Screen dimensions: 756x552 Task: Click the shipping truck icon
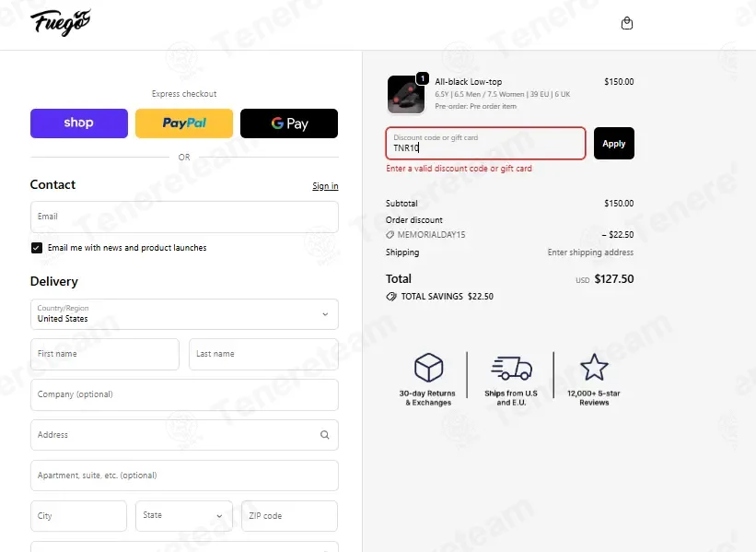pos(512,369)
